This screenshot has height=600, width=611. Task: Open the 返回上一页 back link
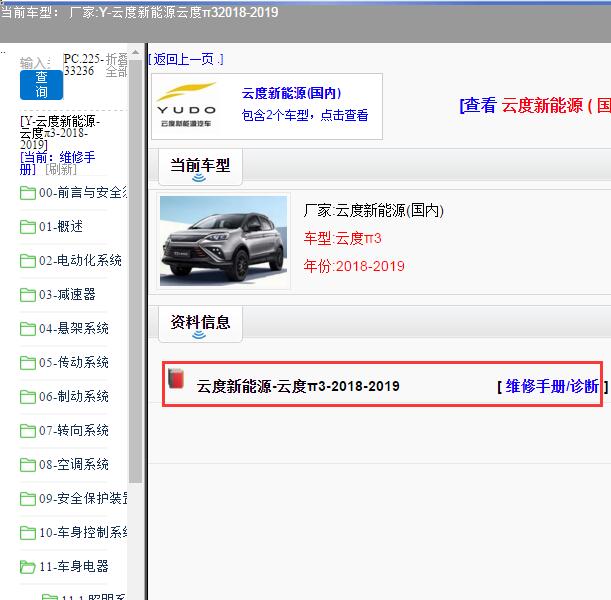click(186, 59)
